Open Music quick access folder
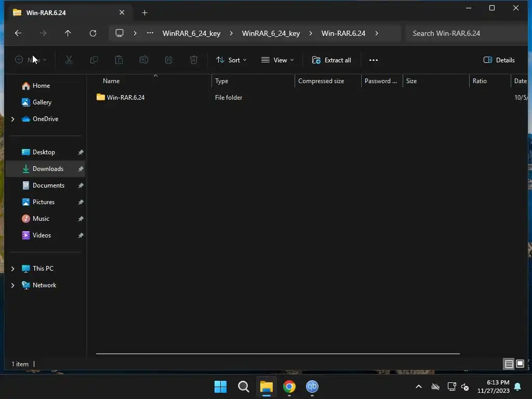This screenshot has height=399, width=532. 41,219
